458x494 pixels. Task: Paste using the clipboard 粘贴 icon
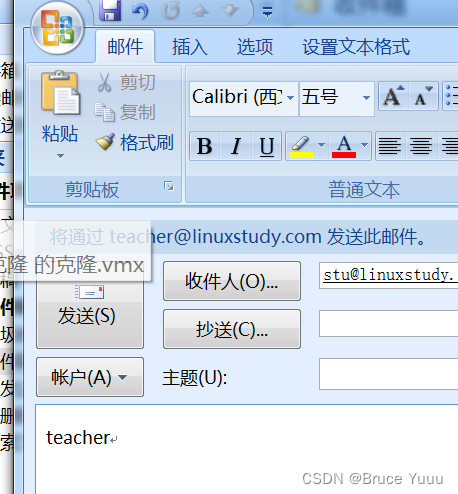click(x=60, y=93)
